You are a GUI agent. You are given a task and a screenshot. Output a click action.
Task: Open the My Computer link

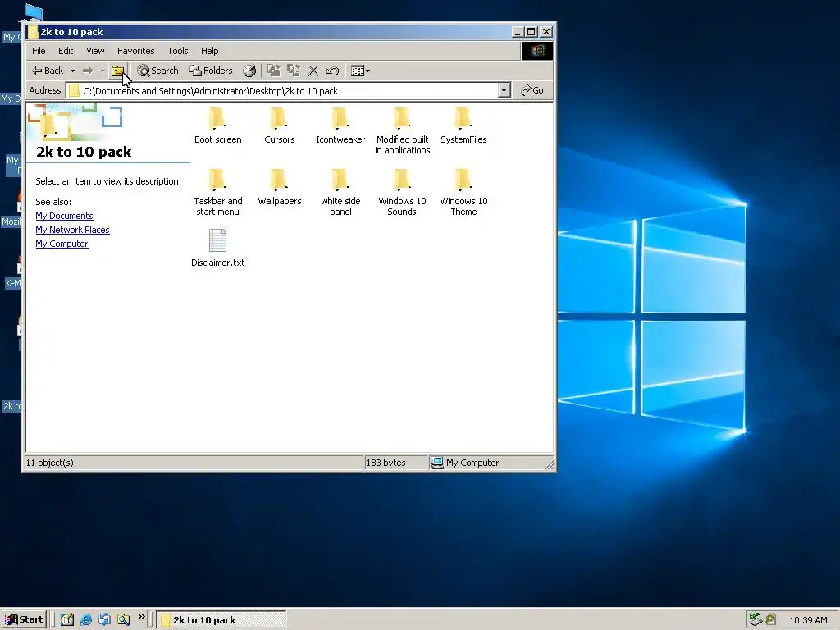click(62, 244)
